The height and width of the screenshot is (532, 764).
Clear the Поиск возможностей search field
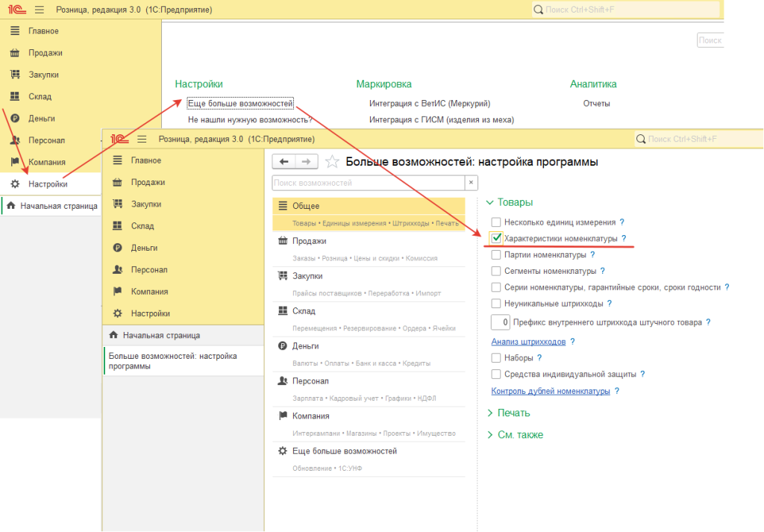pyautogui.click(x=472, y=183)
